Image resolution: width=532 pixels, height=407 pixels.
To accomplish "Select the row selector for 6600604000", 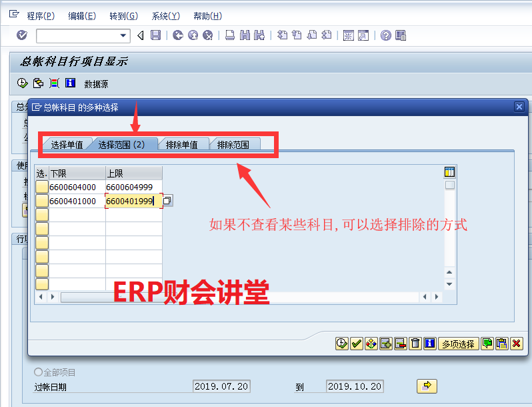I will 42,187.
